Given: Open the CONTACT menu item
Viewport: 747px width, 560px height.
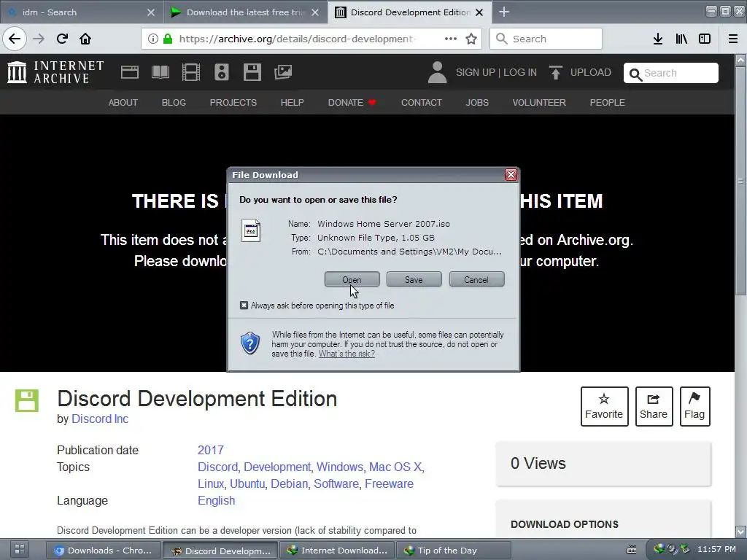Looking at the screenshot, I should (422, 102).
